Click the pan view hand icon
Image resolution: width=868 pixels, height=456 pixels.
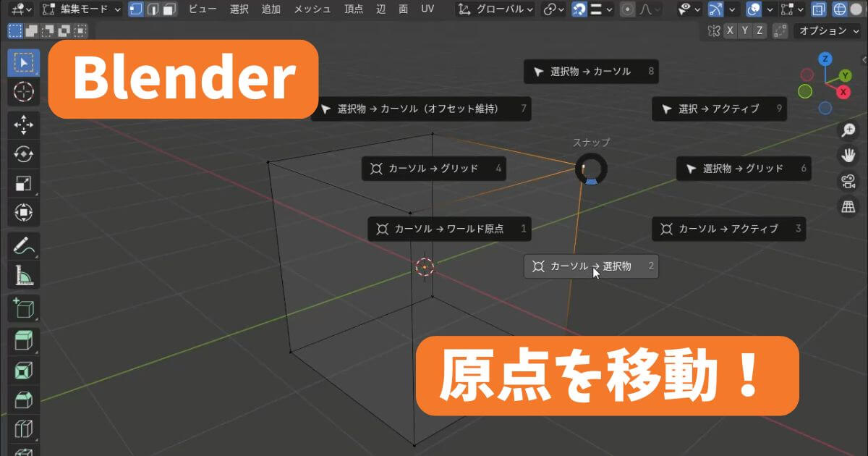[848, 156]
